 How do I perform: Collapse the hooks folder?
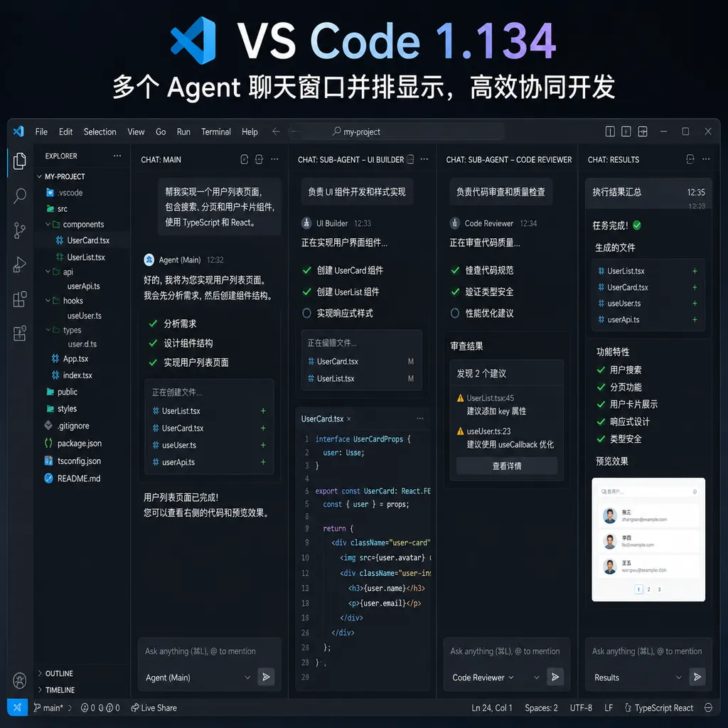pyautogui.click(x=48, y=301)
